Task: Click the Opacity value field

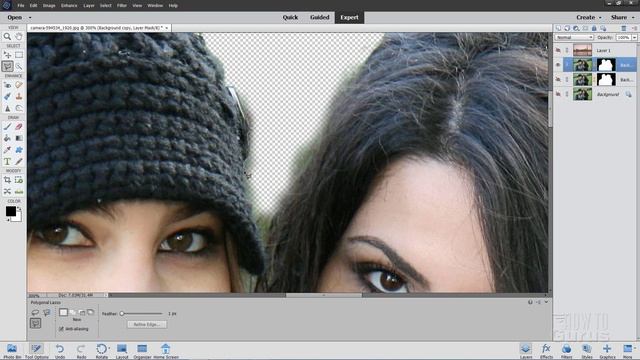Action: pyautogui.click(x=623, y=37)
